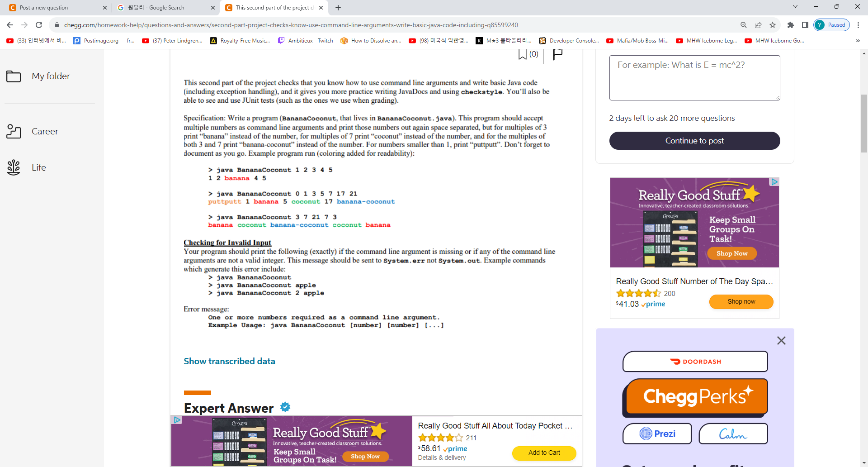868x467 pixels.
Task: Open the hidden bookmarks overflow chevron
Action: point(858,41)
